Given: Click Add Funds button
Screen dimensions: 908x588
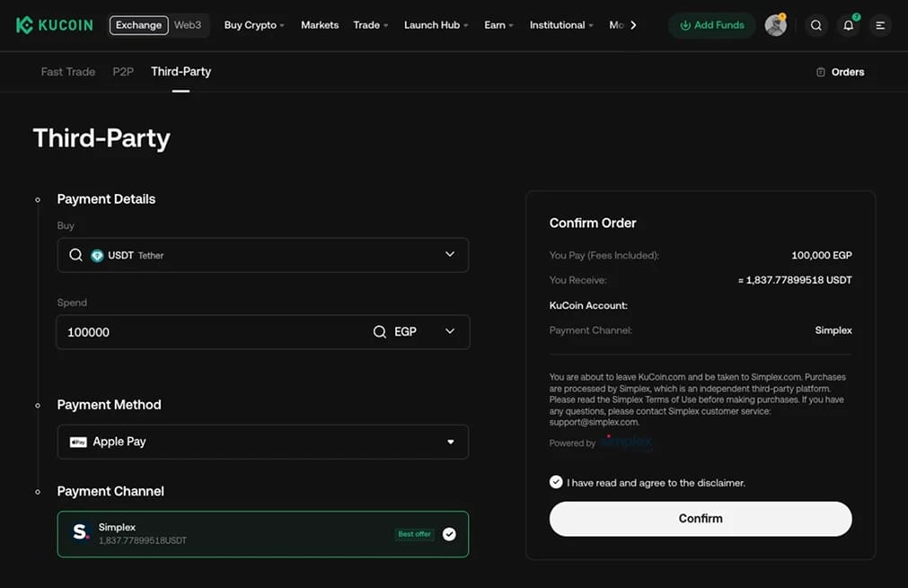Looking at the screenshot, I should (x=712, y=25).
